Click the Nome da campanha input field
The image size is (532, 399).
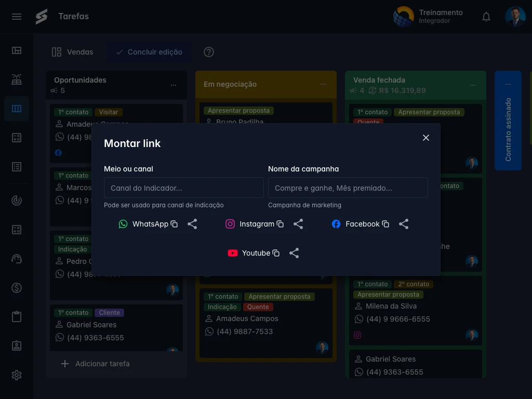(348, 188)
